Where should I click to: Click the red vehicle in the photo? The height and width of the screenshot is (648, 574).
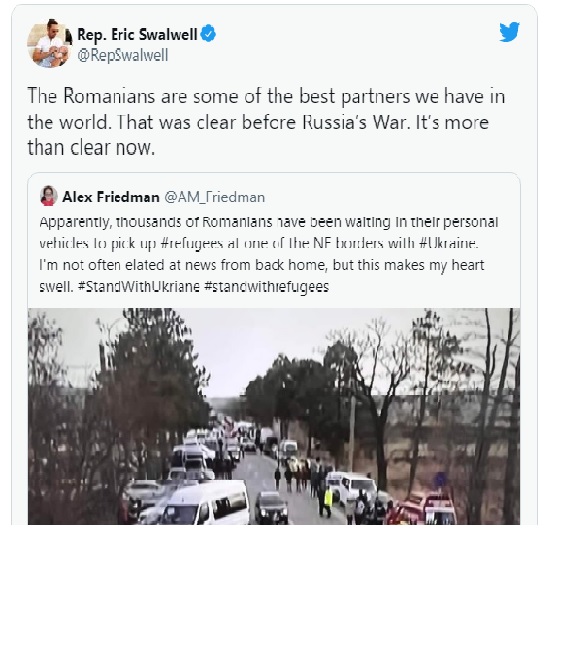click(x=426, y=509)
